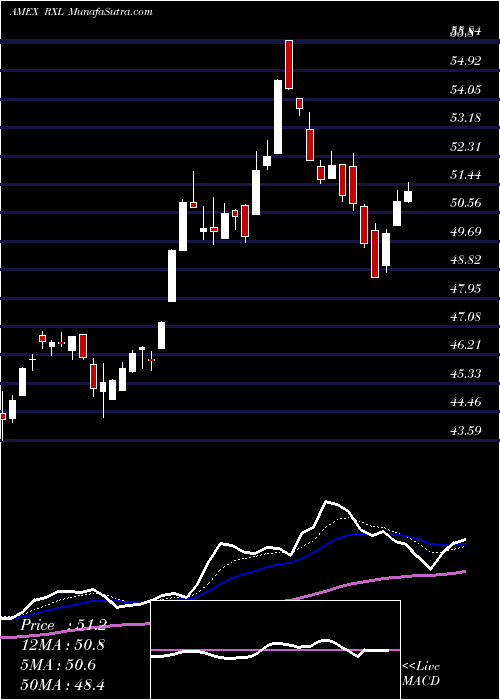Select the 43.59 price axis label
This screenshot has height=700, width=500.
(466, 430)
